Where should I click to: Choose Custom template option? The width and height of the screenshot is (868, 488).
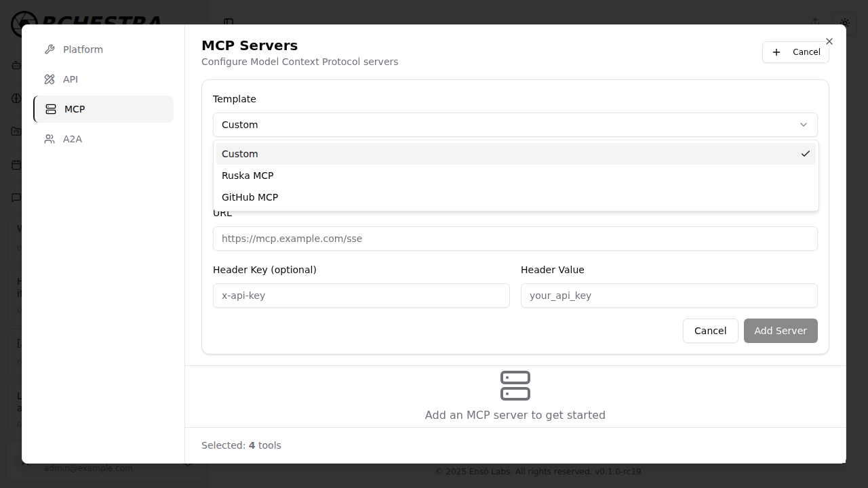point(516,154)
